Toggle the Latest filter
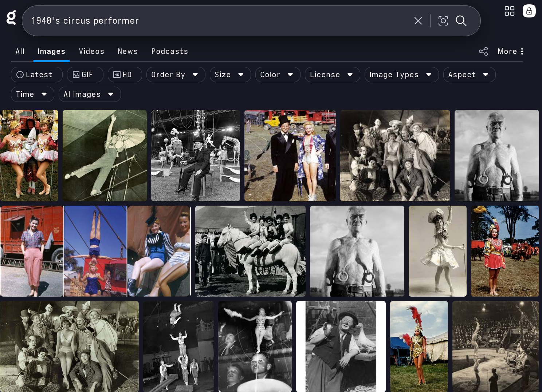Image resolution: width=542 pixels, height=392 pixels. coord(37,75)
